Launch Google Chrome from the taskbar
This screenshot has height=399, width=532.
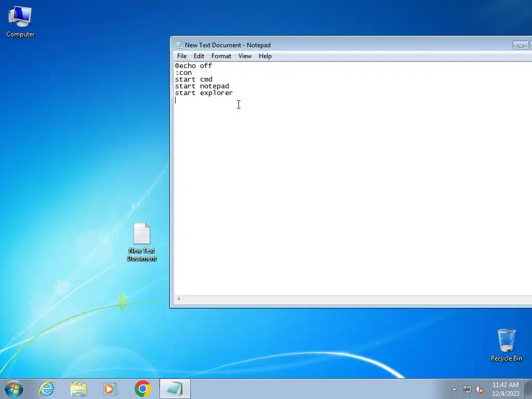point(142,389)
